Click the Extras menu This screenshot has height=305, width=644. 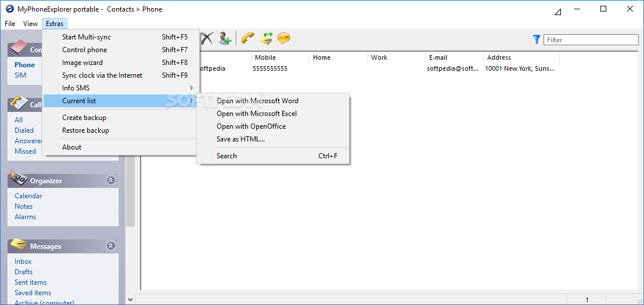[x=55, y=24]
